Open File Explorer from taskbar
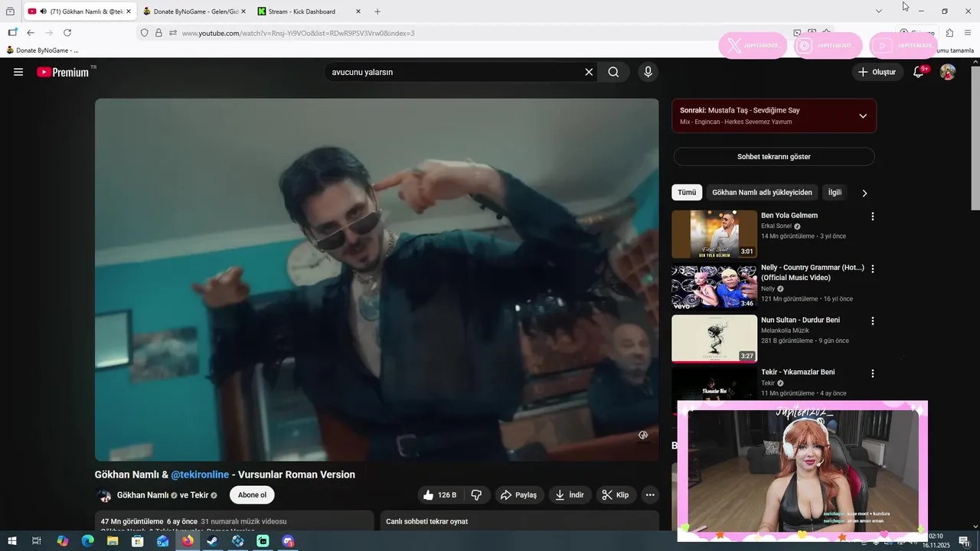This screenshot has width=980, height=551. pyautogui.click(x=113, y=541)
